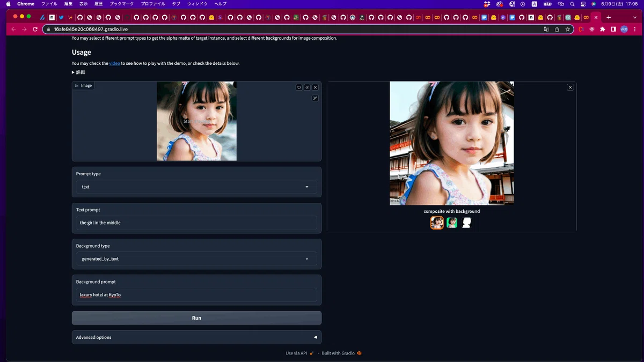Open the brush tool on input image
The height and width of the screenshot is (362, 644).
[315, 98]
